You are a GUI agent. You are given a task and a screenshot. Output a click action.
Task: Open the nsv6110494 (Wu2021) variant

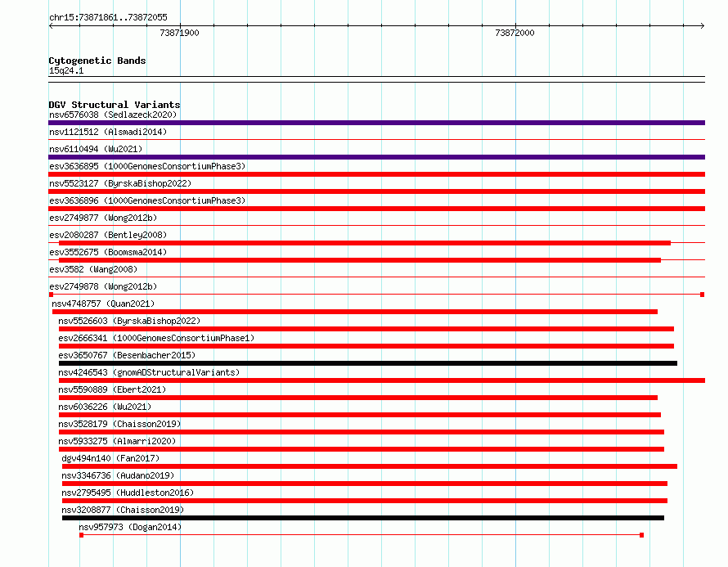pos(96,149)
